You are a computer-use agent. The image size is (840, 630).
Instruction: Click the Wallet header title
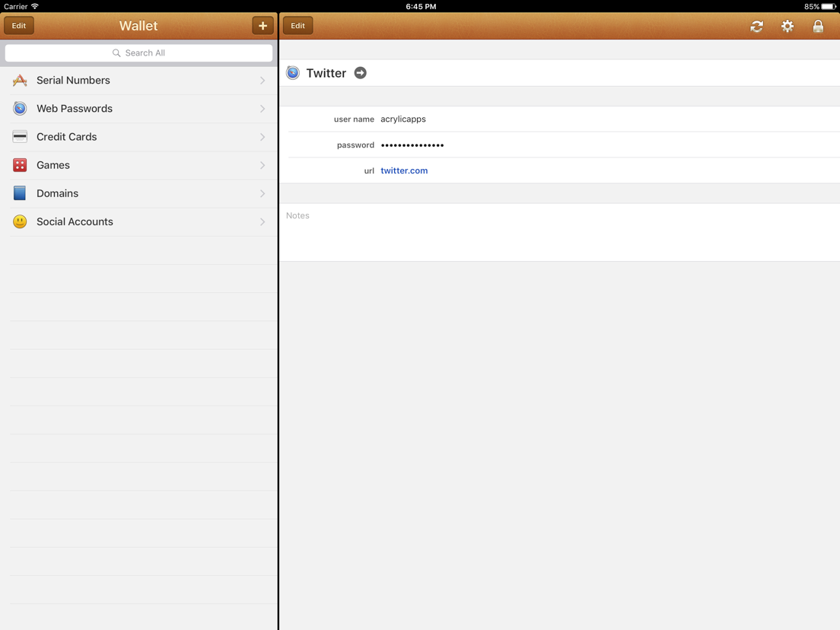pyautogui.click(x=138, y=26)
